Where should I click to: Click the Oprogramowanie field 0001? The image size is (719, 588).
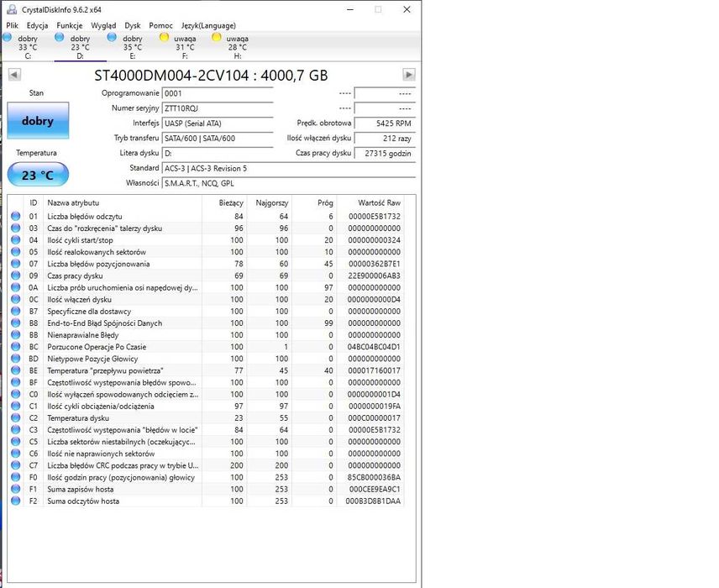point(218,93)
